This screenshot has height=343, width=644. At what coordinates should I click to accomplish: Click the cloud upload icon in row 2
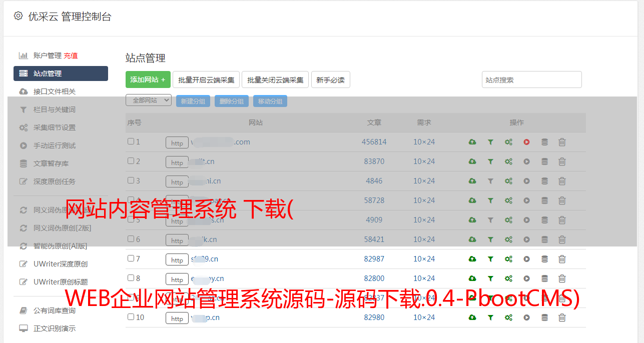click(x=472, y=161)
